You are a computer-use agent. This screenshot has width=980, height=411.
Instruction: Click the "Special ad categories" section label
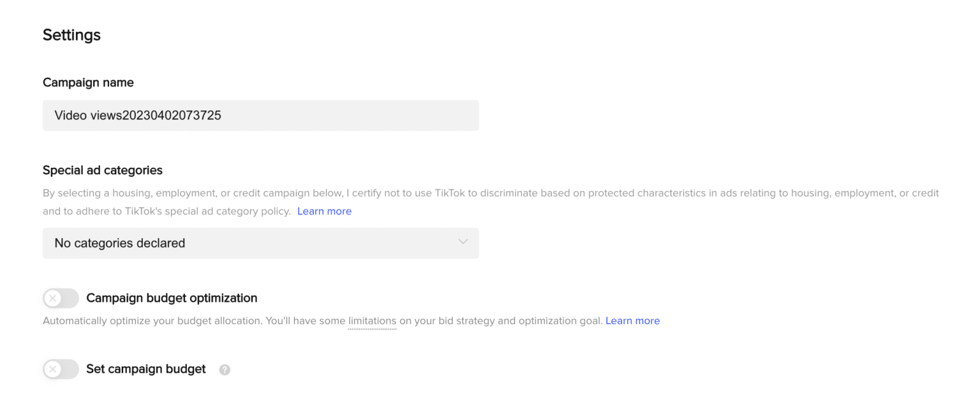tap(103, 170)
